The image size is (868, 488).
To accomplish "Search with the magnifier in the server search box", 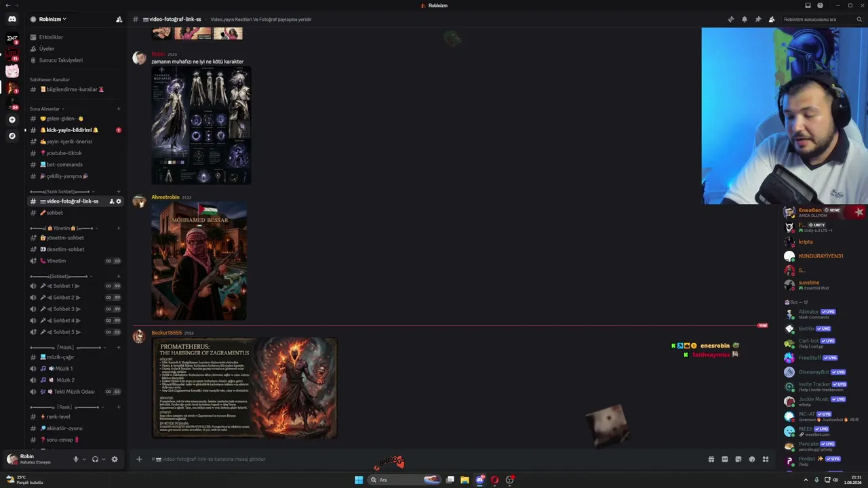I will [x=859, y=19].
